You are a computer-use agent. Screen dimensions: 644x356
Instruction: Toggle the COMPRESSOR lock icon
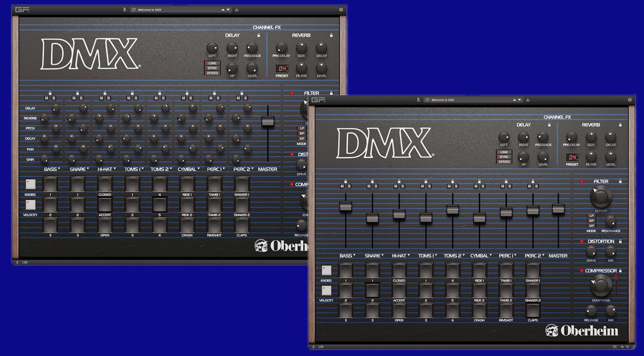620,271
